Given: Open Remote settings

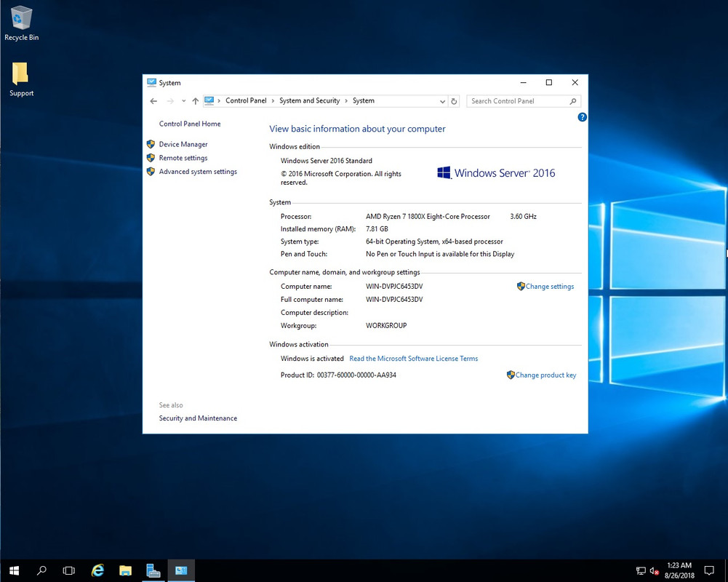Looking at the screenshot, I should click(183, 158).
